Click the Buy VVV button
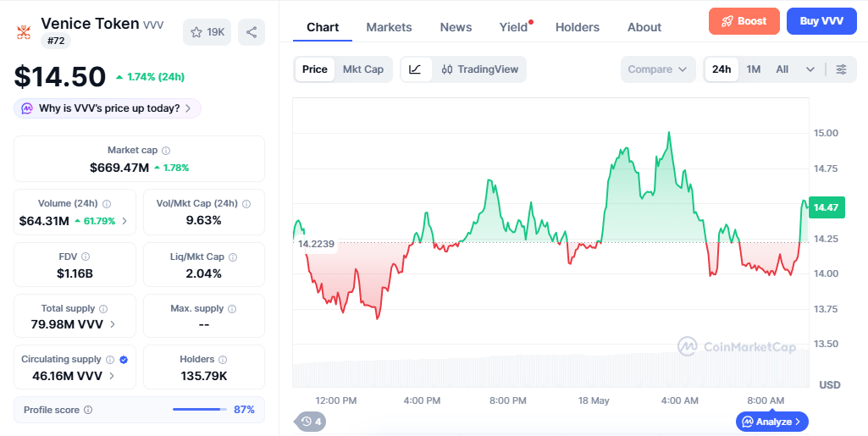The height and width of the screenshot is (436, 868). click(x=821, y=21)
